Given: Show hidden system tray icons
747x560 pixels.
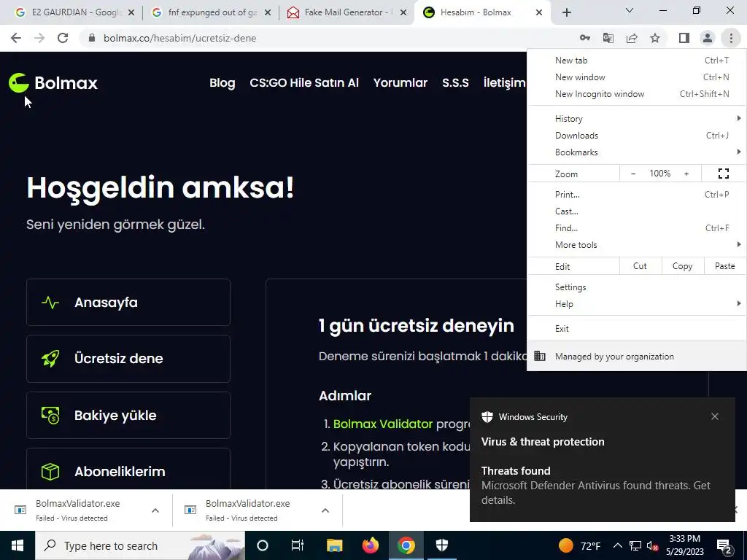Looking at the screenshot, I should pyautogui.click(x=617, y=545).
